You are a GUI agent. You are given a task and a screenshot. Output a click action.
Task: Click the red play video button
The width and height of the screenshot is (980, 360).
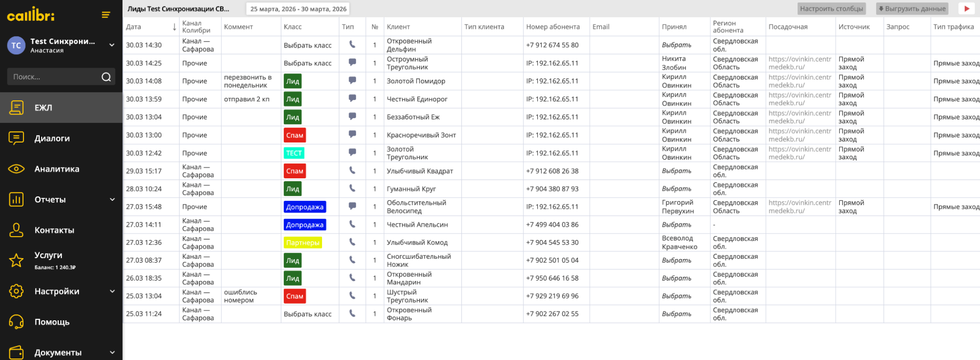(966, 9)
